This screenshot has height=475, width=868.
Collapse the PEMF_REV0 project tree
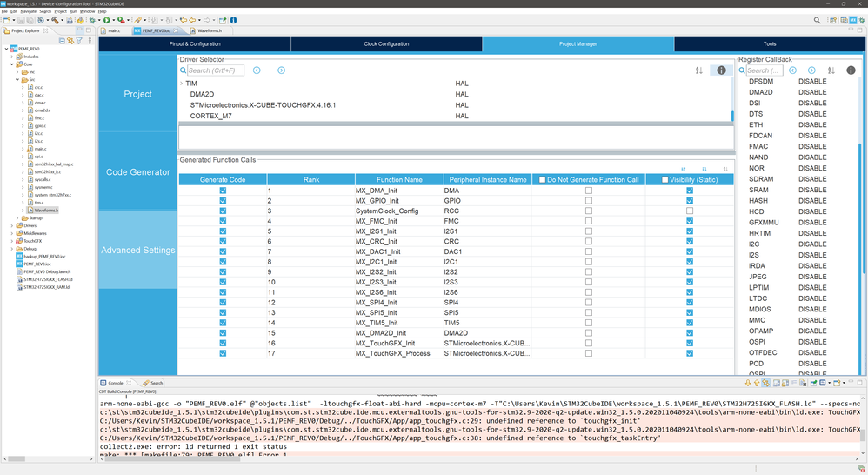[7, 49]
